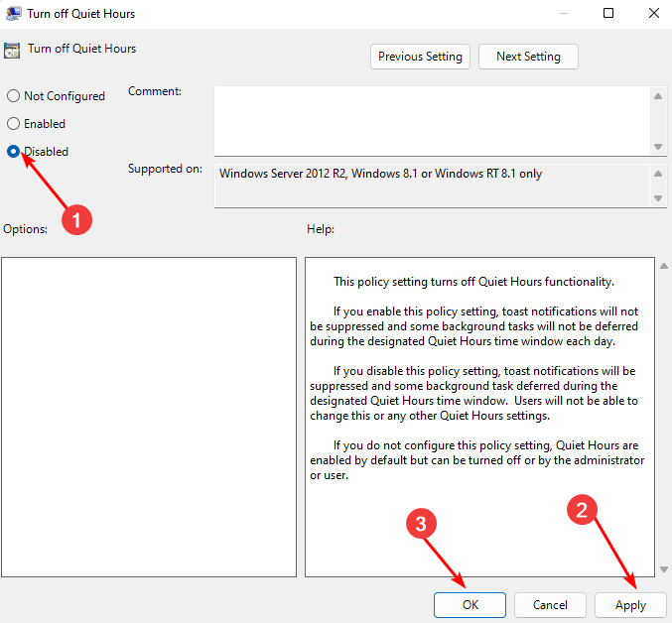672x623 pixels.
Task: Click the Comment box scroll down arrow
Action: point(658,147)
